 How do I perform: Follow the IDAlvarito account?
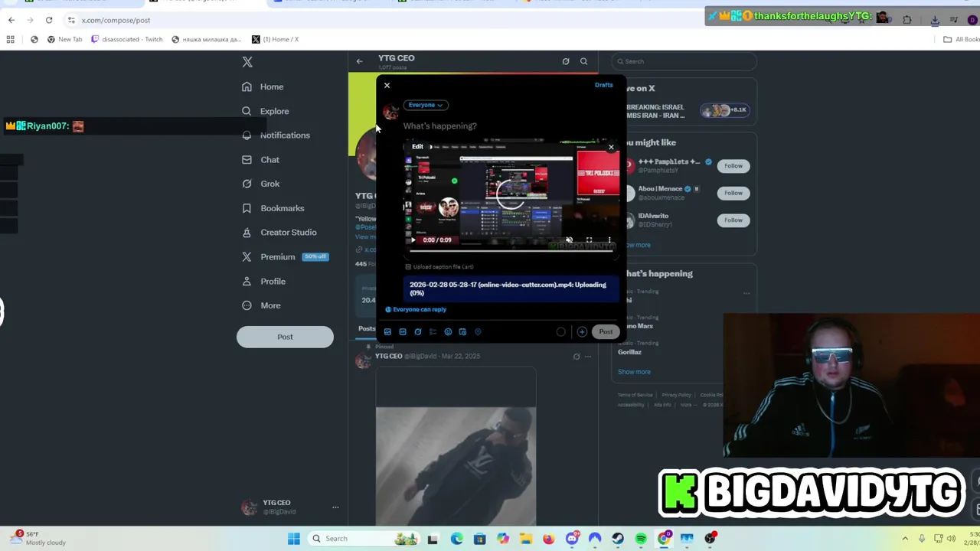pos(733,220)
